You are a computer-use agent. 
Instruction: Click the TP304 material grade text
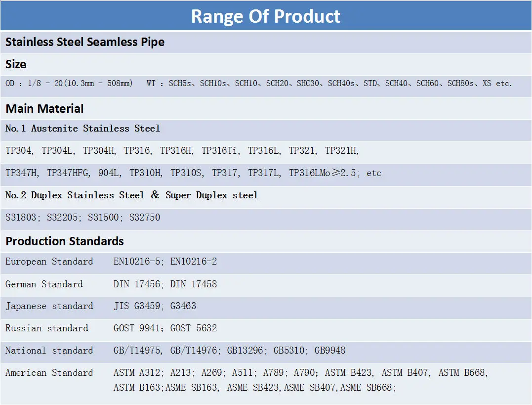(20, 151)
